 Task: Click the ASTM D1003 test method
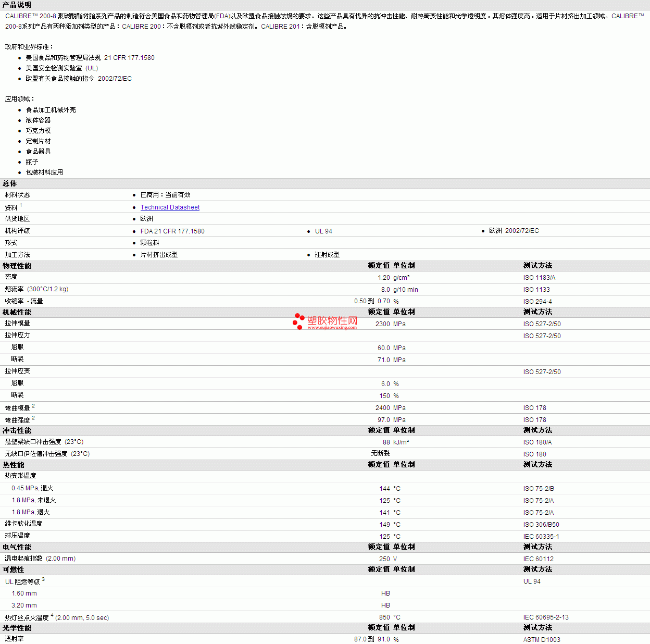click(x=542, y=640)
